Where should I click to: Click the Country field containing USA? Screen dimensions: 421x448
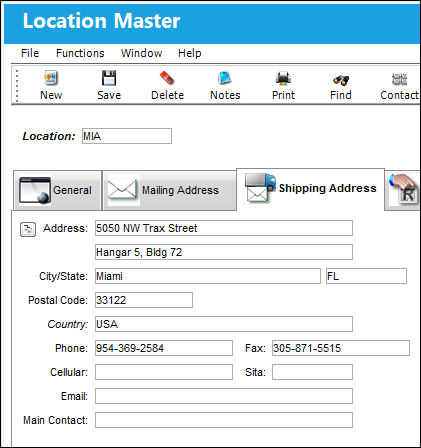224,324
